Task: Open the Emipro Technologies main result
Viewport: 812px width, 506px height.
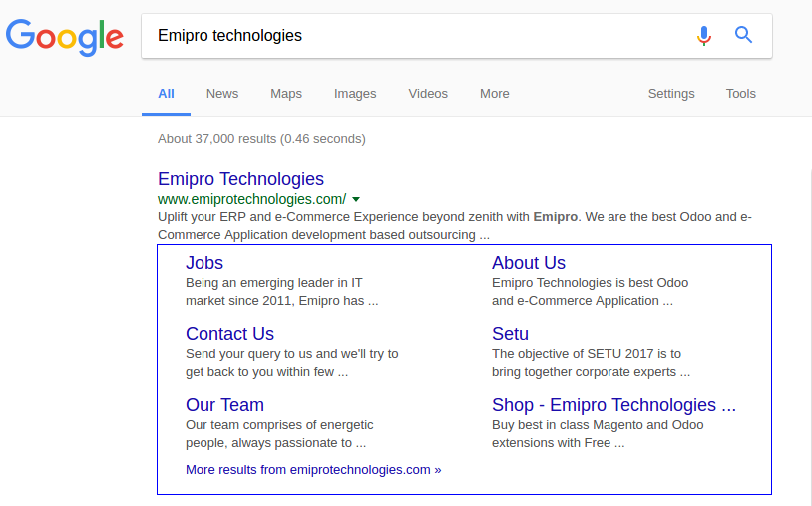Action: [x=240, y=179]
